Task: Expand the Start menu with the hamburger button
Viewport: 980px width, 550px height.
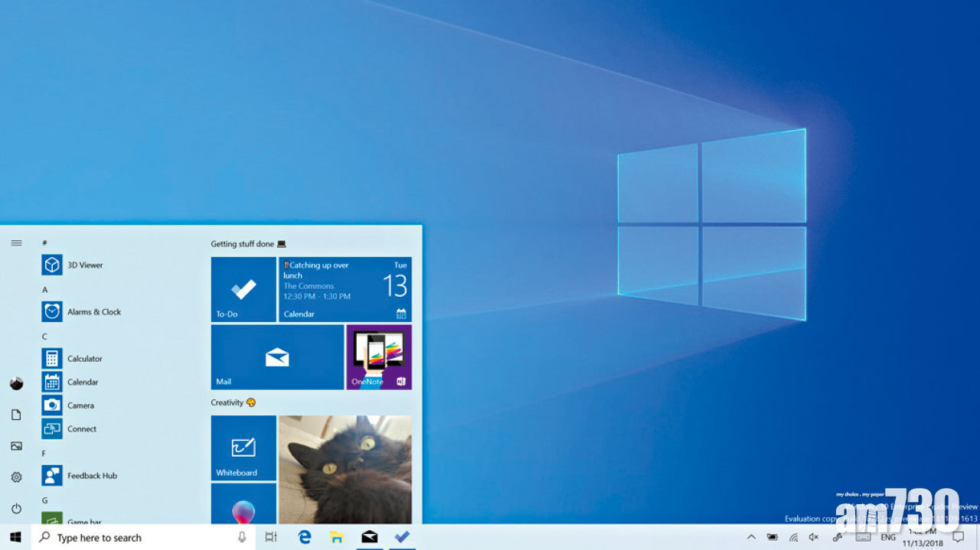Action: tap(16, 242)
